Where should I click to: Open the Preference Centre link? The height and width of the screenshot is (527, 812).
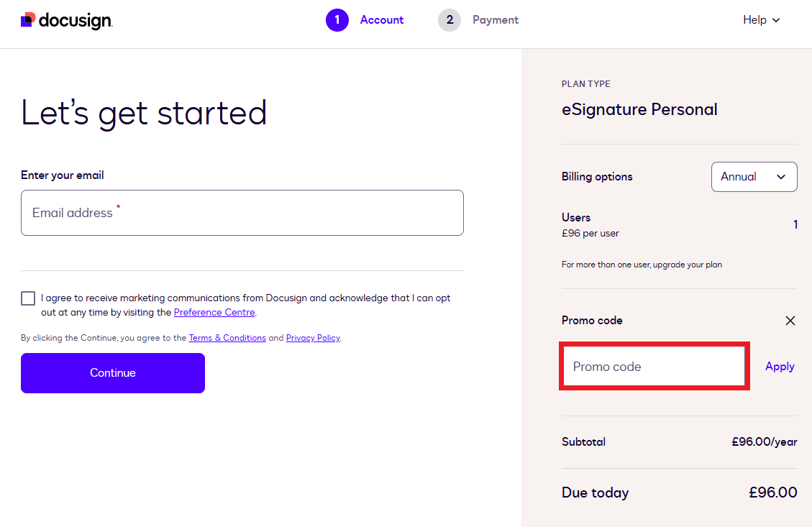pos(214,312)
